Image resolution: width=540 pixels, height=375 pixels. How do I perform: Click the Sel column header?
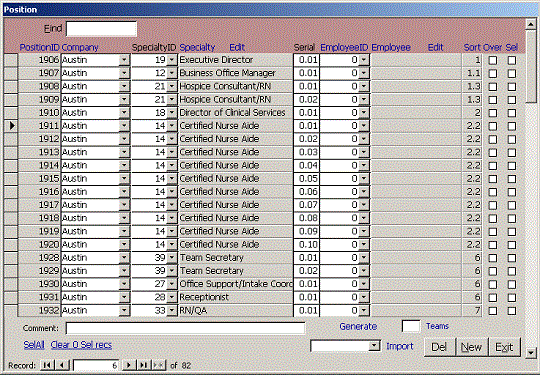[512, 47]
